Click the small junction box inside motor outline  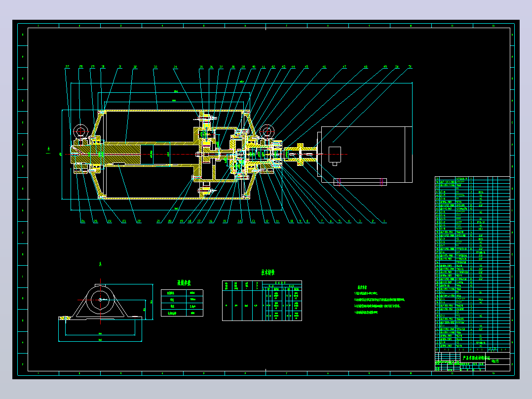click(335, 155)
